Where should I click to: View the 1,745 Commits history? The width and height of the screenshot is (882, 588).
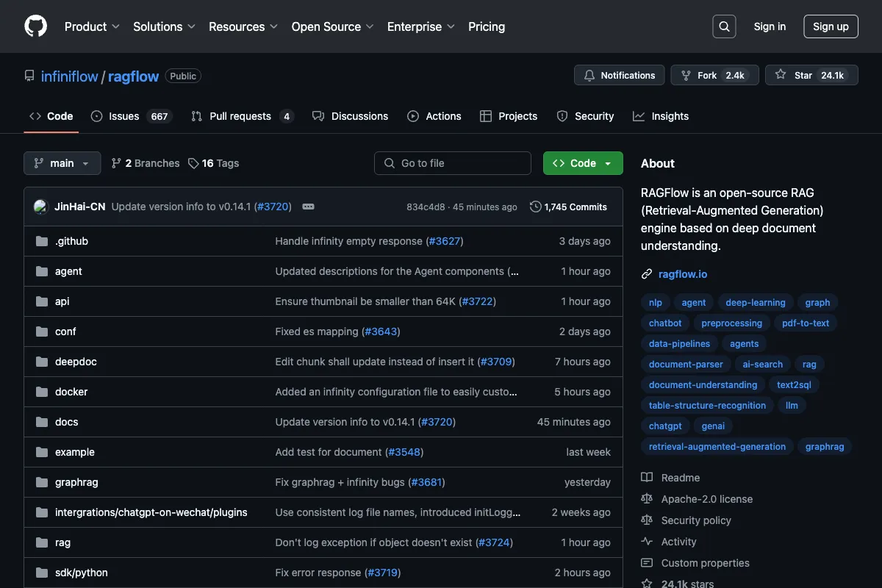pos(568,207)
